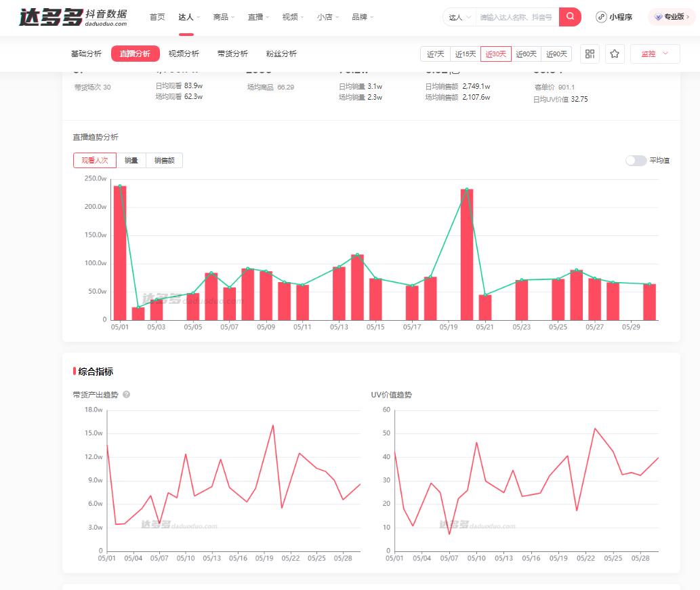
Task: Click the 销量 chart metric button
Action: pos(131,160)
